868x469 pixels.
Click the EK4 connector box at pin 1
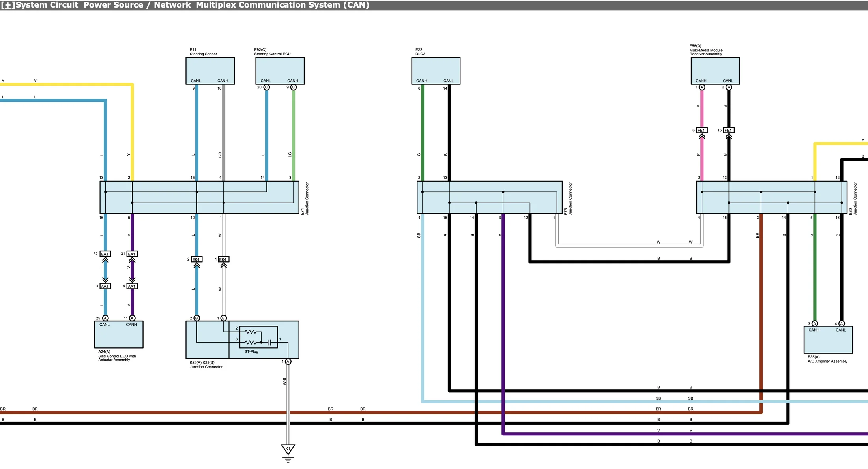pyautogui.click(x=223, y=259)
